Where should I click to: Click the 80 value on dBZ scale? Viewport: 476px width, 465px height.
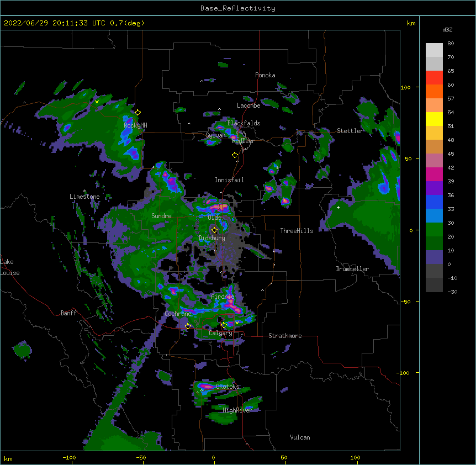click(451, 44)
